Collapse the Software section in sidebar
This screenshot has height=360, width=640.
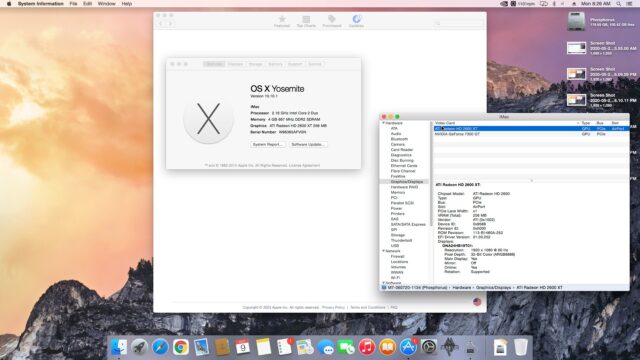click(383, 283)
